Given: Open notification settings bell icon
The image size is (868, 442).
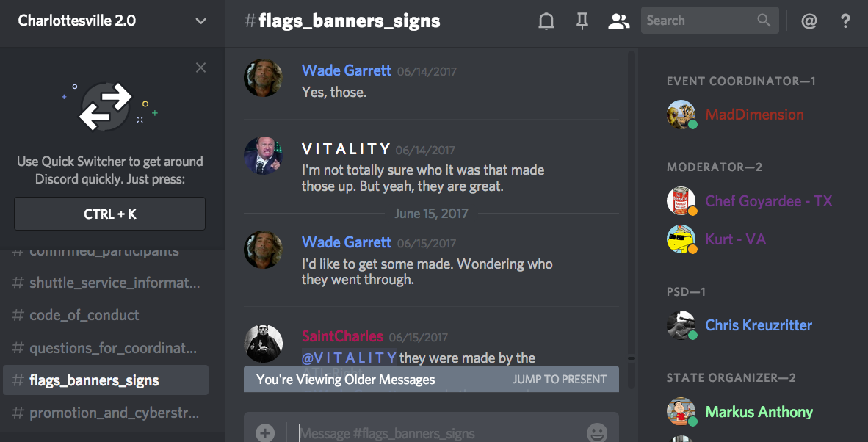Looking at the screenshot, I should coord(546,21).
